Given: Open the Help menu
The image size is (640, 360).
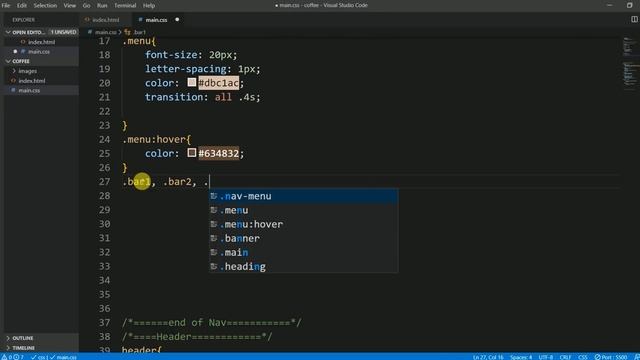Looking at the screenshot, I should pyautogui.click(x=149, y=5).
